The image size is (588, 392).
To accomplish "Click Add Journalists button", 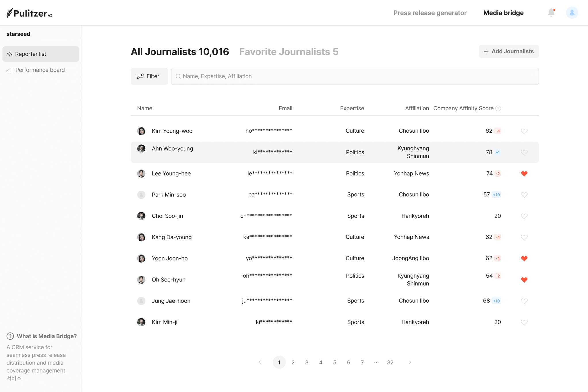I will pos(508,51).
